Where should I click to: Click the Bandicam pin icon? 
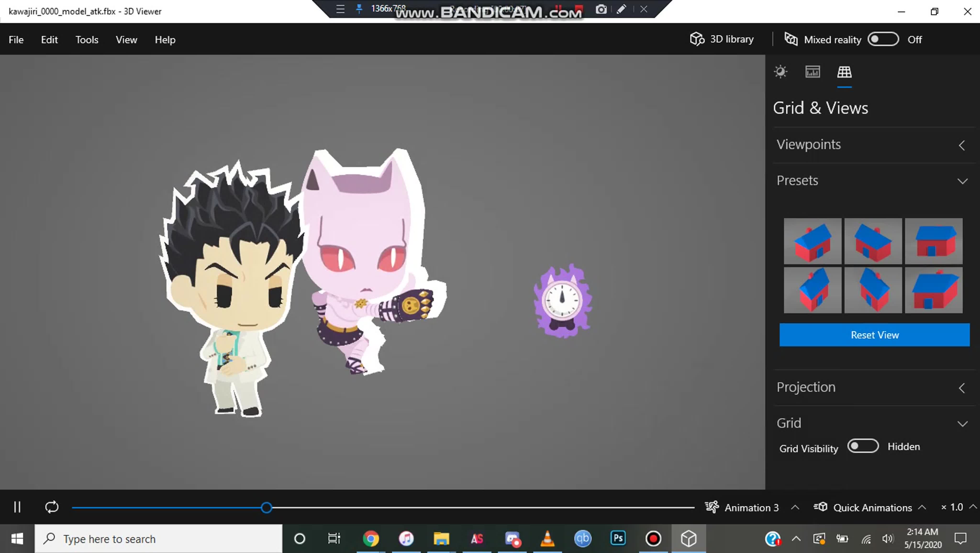359,9
